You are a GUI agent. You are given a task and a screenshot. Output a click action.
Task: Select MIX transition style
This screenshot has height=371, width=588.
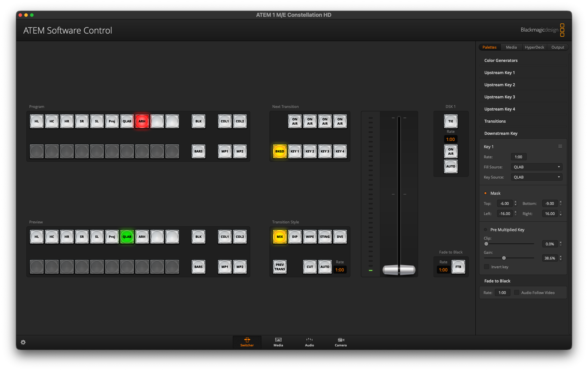click(x=280, y=237)
